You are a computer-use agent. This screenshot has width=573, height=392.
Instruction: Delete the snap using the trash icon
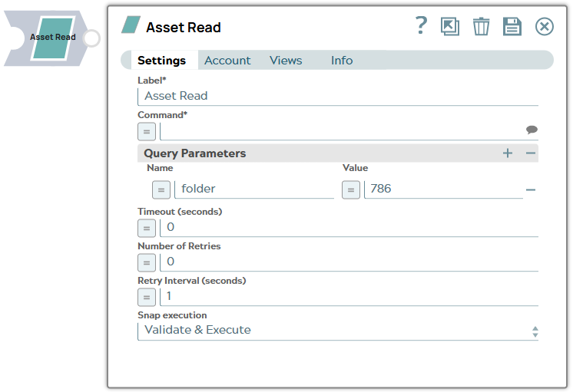coord(481,26)
